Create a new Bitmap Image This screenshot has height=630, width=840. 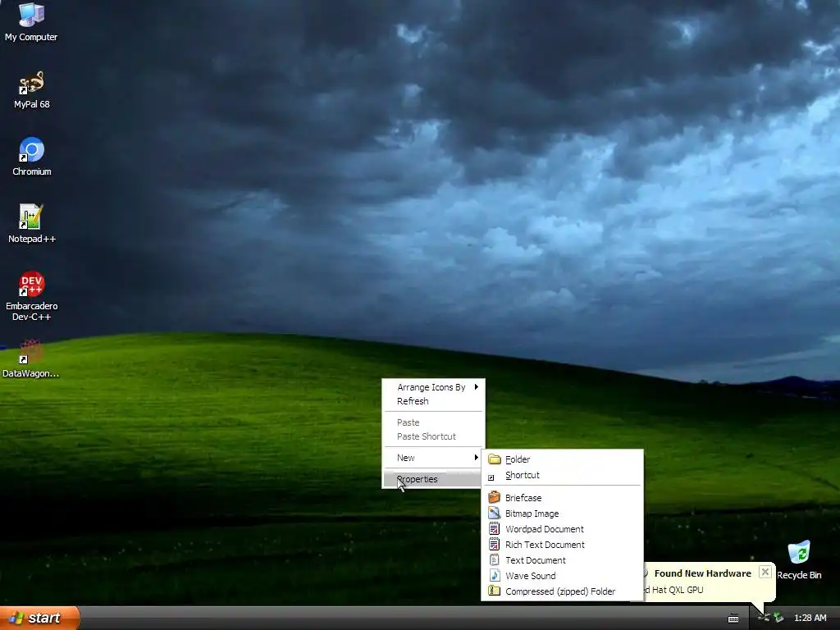pyautogui.click(x=562, y=514)
